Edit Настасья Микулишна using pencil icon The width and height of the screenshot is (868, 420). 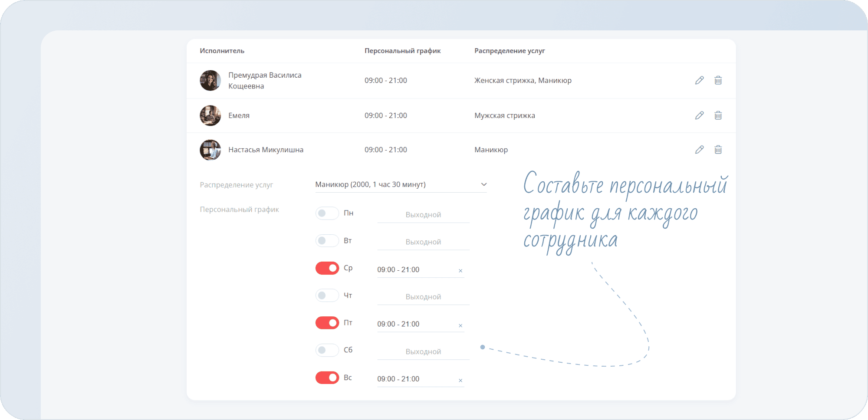699,150
